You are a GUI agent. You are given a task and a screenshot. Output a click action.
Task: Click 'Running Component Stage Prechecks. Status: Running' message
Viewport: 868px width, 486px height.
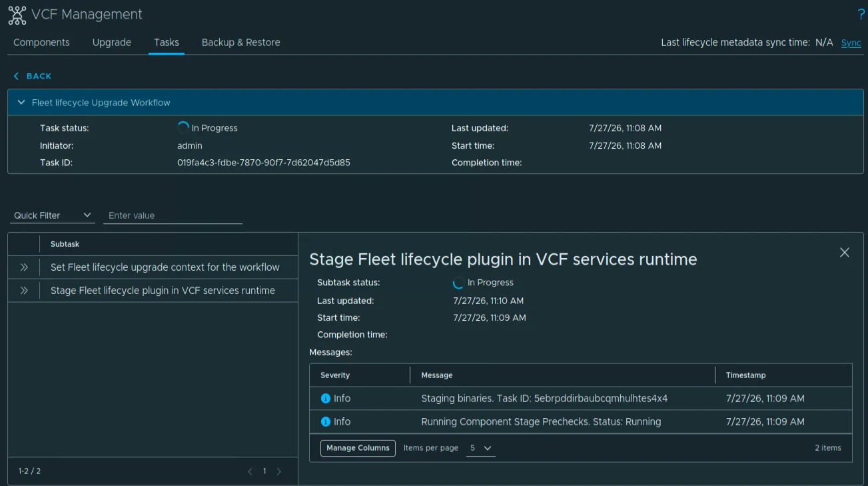[x=541, y=421]
